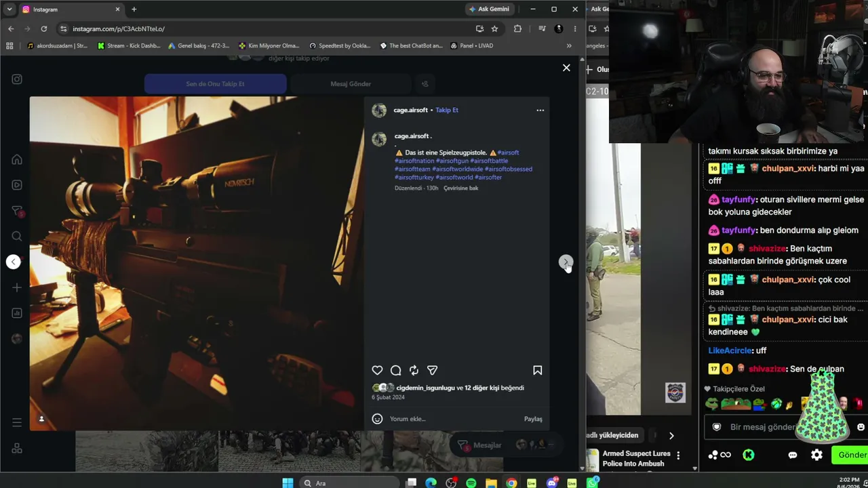This screenshot has height=488, width=868.
Task: Open Chrome extensions puzzle icon
Action: tap(517, 28)
